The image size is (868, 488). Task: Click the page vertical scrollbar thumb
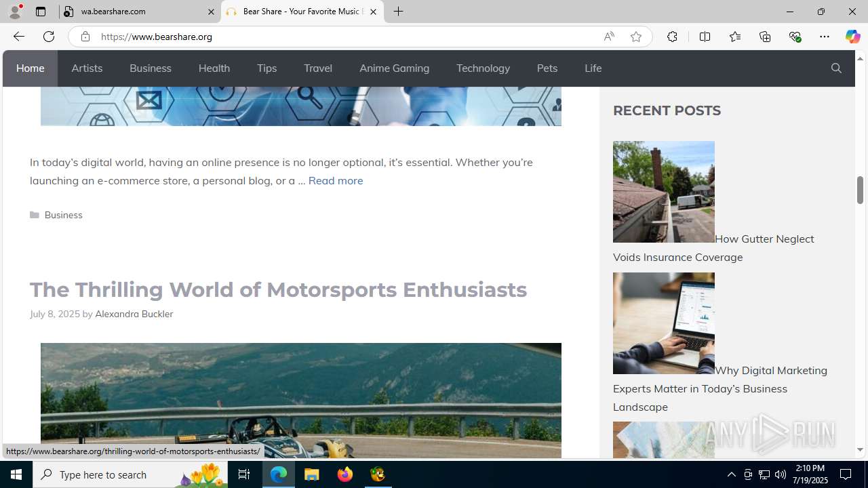tap(860, 190)
